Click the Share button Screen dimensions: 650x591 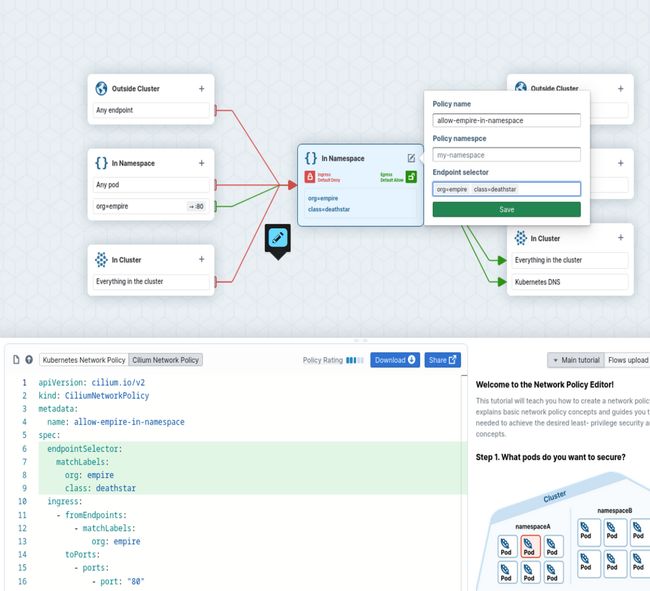[x=442, y=360]
